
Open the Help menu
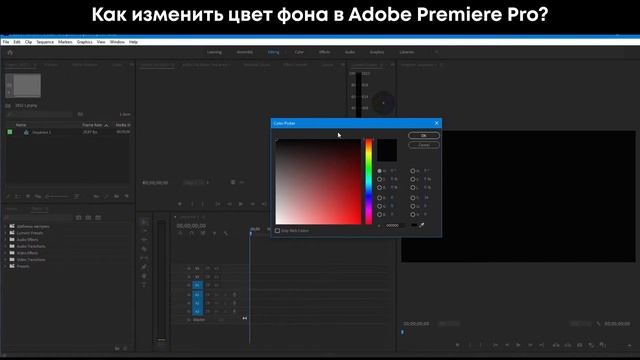(133, 42)
